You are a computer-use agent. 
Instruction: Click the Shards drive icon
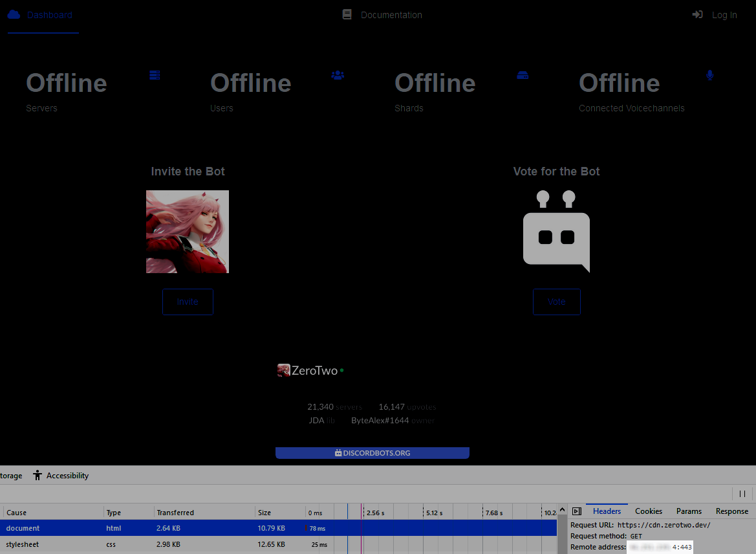coord(523,75)
